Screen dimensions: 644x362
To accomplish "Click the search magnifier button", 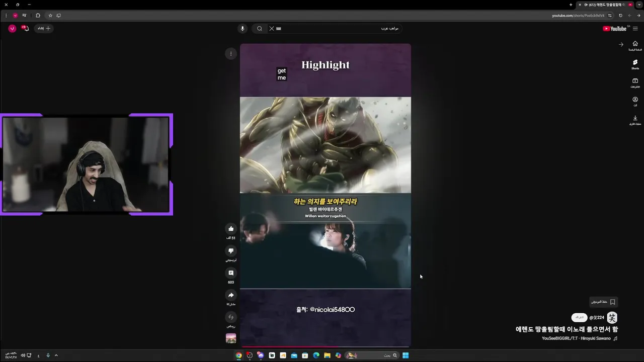I will click(259, 29).
